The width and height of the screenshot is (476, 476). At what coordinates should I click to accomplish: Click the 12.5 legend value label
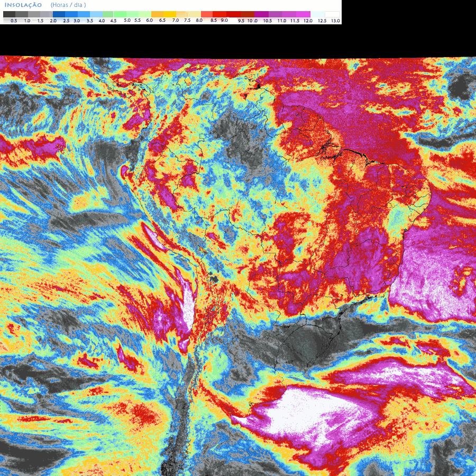(322, 21)
